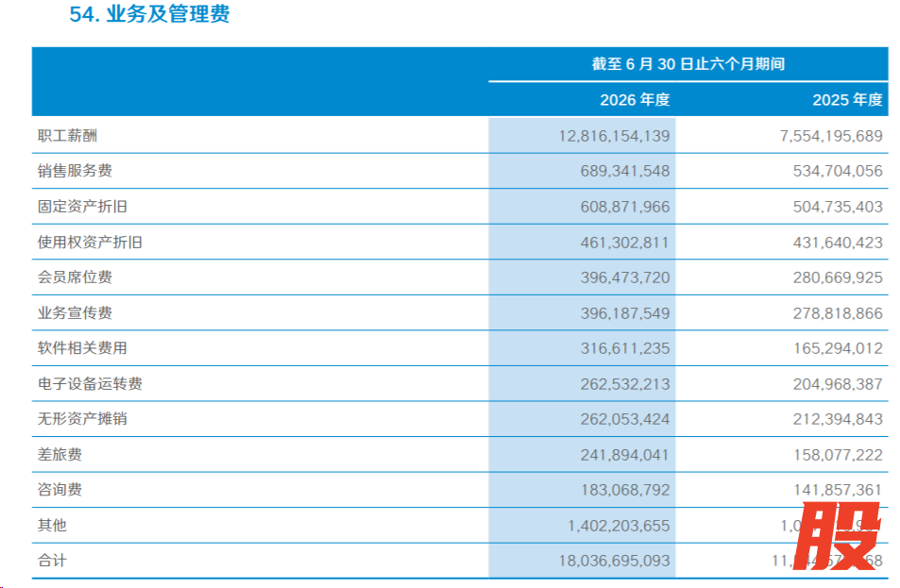Select row label 职工薪酬
This screenshot has width=900, height=588.
click(x=67, y=136)
